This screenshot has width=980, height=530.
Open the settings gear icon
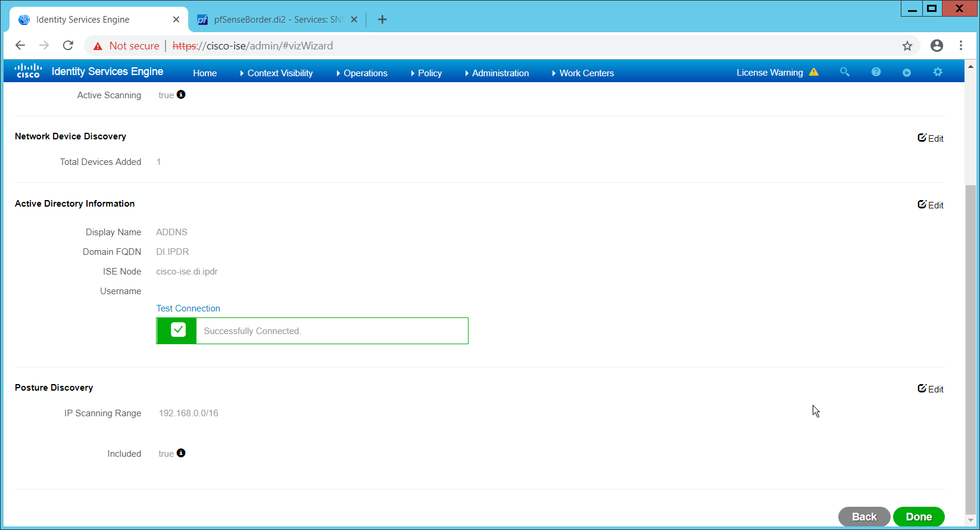point(938,72)
